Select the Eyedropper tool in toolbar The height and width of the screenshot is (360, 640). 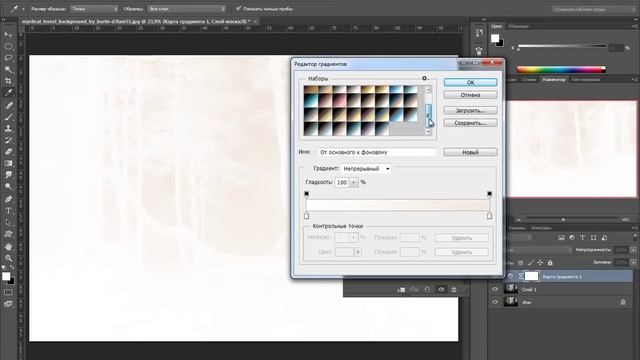(x=8, y=93)
